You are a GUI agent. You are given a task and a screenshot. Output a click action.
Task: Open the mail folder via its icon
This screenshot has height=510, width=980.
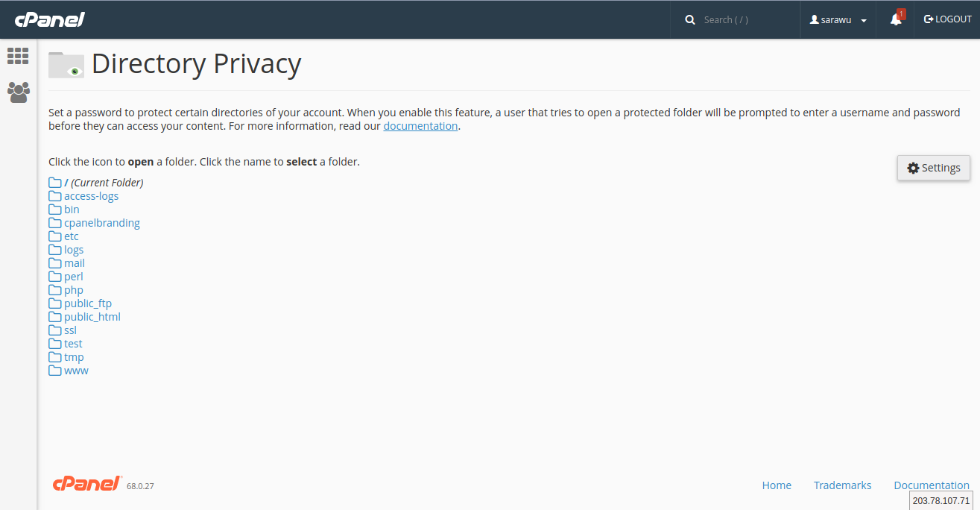(55, 263)
